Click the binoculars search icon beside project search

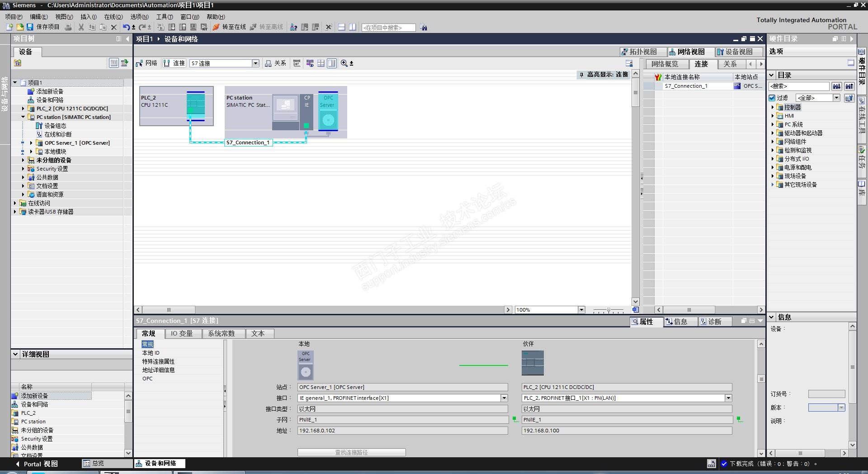(x=424, y=27)
